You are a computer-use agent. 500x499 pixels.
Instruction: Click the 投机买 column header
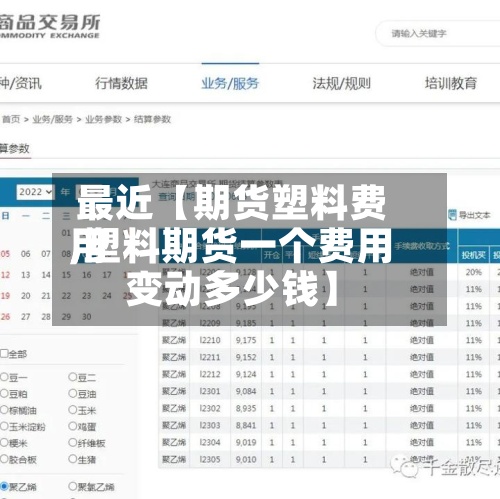[473, 255]
